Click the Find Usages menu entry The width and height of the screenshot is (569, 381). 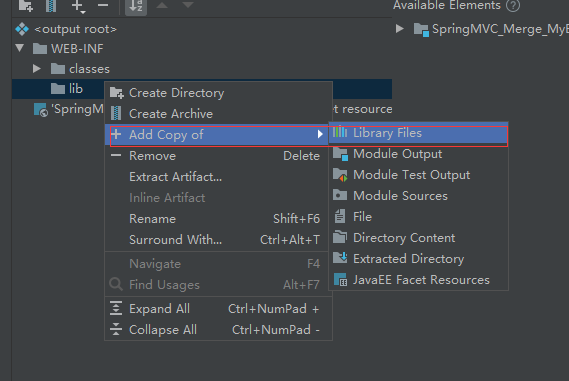218,285
